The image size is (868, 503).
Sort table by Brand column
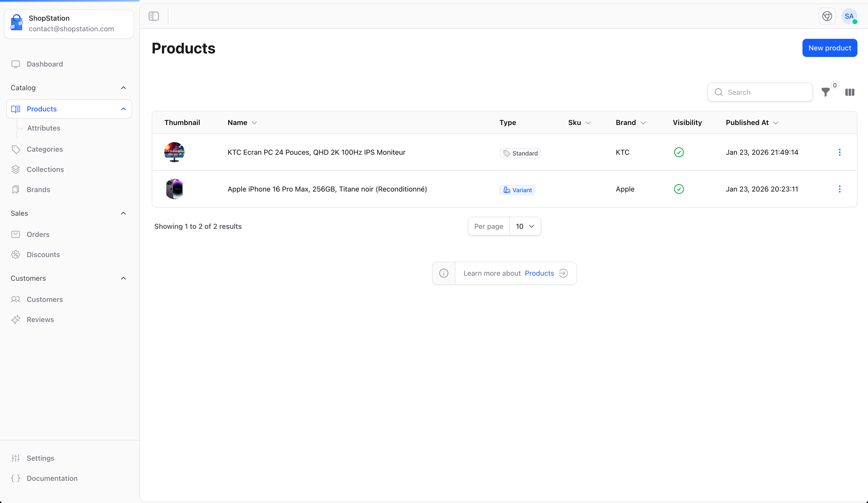[x=631, y=122]
